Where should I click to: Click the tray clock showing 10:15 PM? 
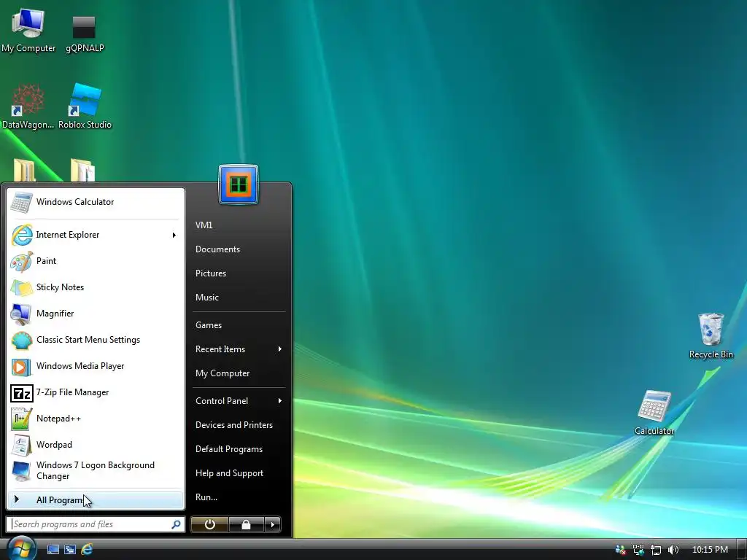coord(710,550)
